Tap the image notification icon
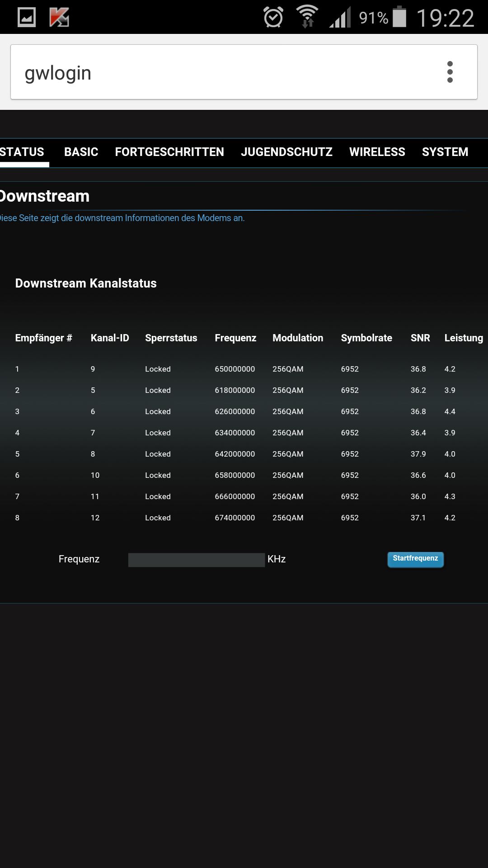The height and width of the screenshot is (868, 488). click(27, 17)
